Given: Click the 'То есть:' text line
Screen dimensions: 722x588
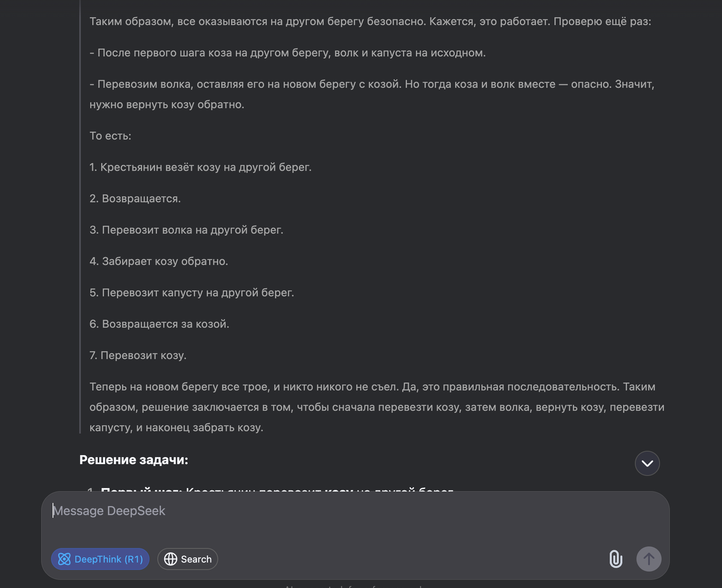Looking at the screenshot, I should tap(110, 136).
